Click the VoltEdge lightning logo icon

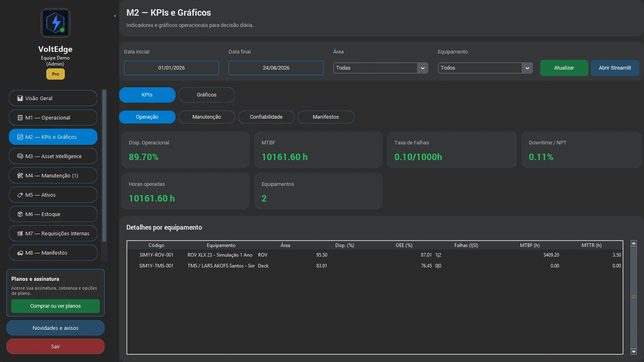(56, 23)
